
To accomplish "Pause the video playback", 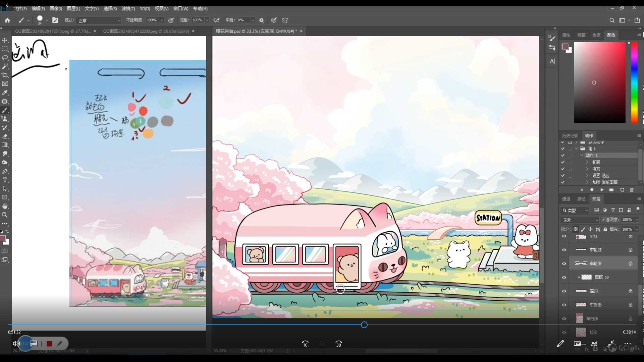I will [322, 344].
